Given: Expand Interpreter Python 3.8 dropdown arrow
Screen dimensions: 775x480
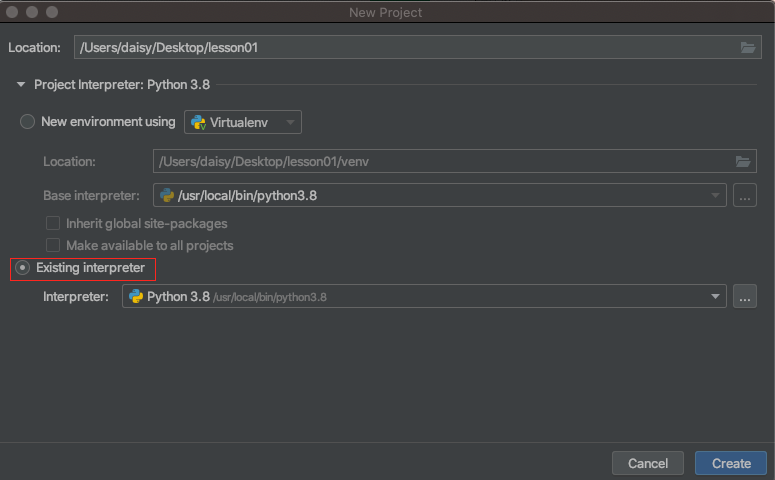Looking at the screenshot, I should coord(715,297).
